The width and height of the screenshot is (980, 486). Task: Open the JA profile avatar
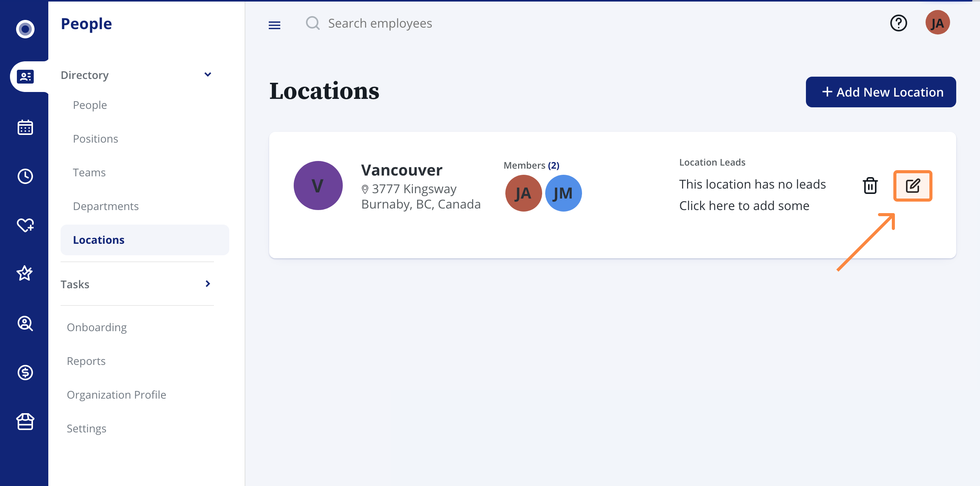[x=938, y=23]
